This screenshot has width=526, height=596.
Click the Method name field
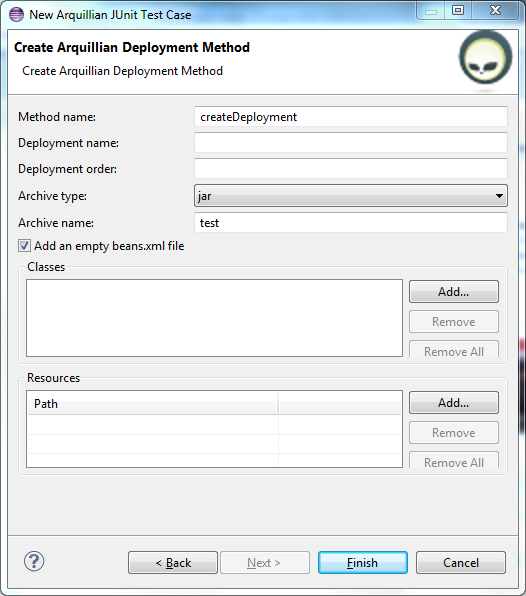(x=350, y=117)
